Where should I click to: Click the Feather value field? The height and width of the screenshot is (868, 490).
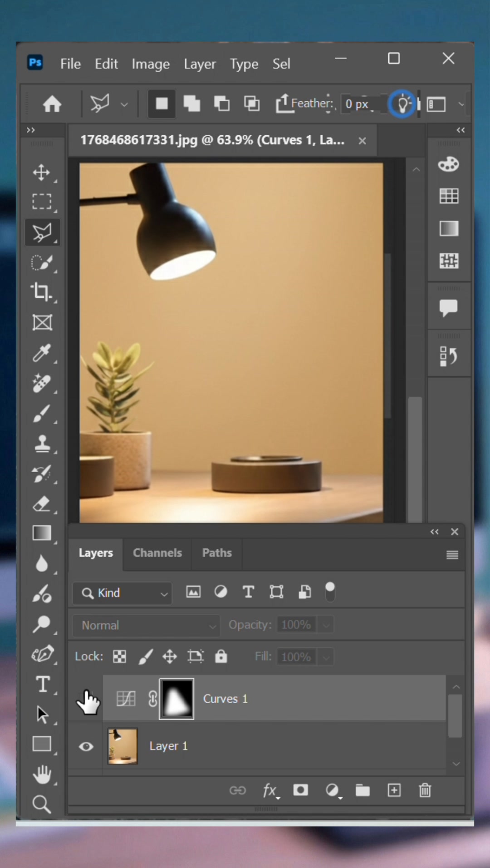pos(363,104)
